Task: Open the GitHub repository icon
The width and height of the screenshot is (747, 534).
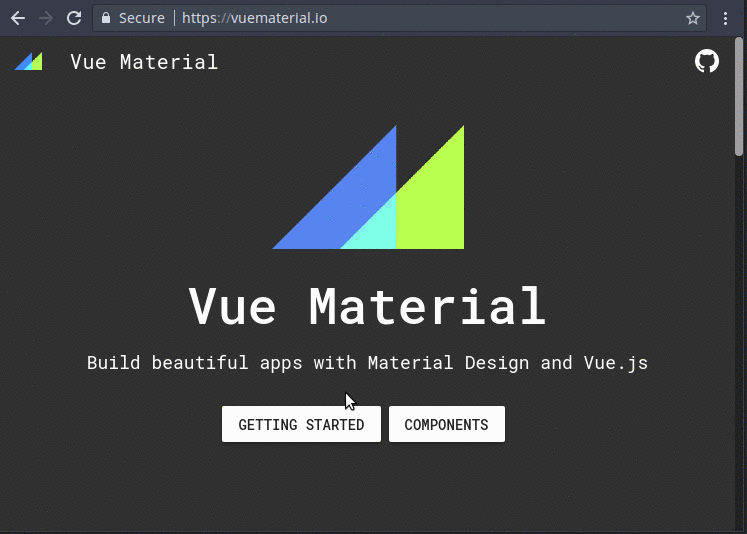Action: (707, 61)
